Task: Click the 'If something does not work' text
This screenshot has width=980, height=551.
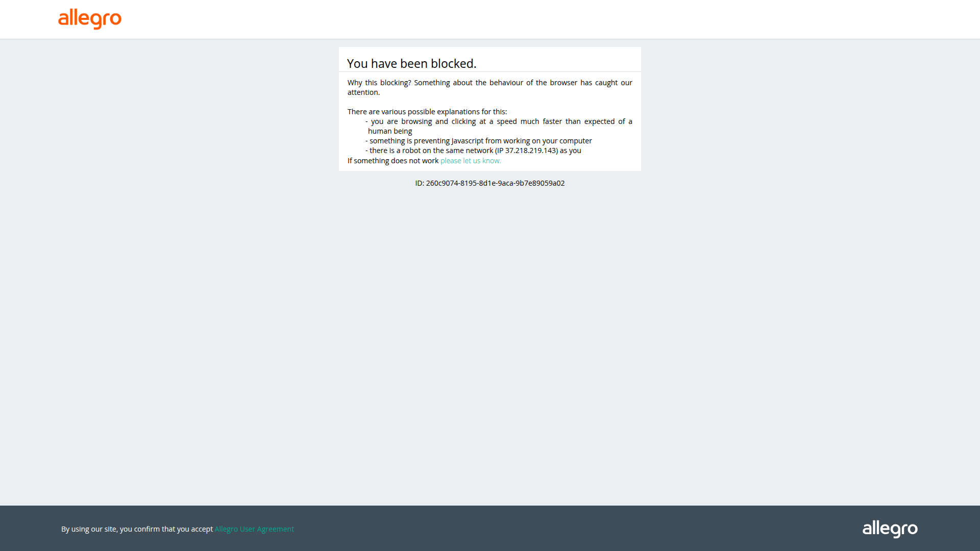Action: [393, 161]
